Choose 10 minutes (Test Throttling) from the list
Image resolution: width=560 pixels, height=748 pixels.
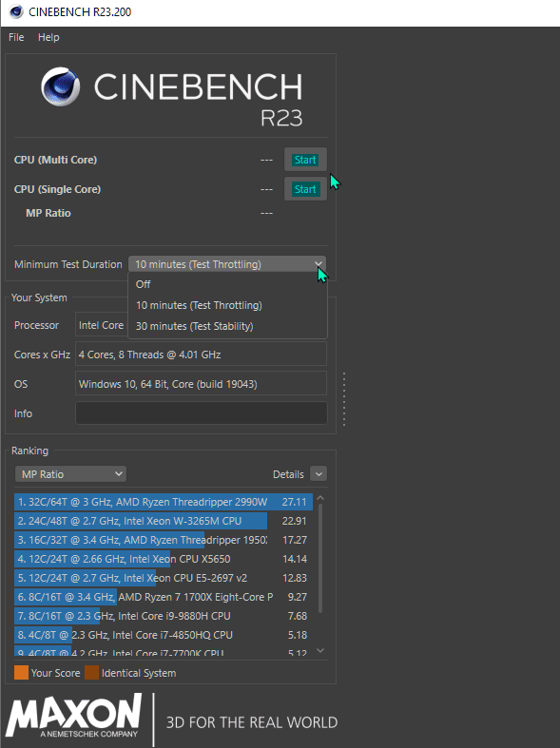(227, 305)
